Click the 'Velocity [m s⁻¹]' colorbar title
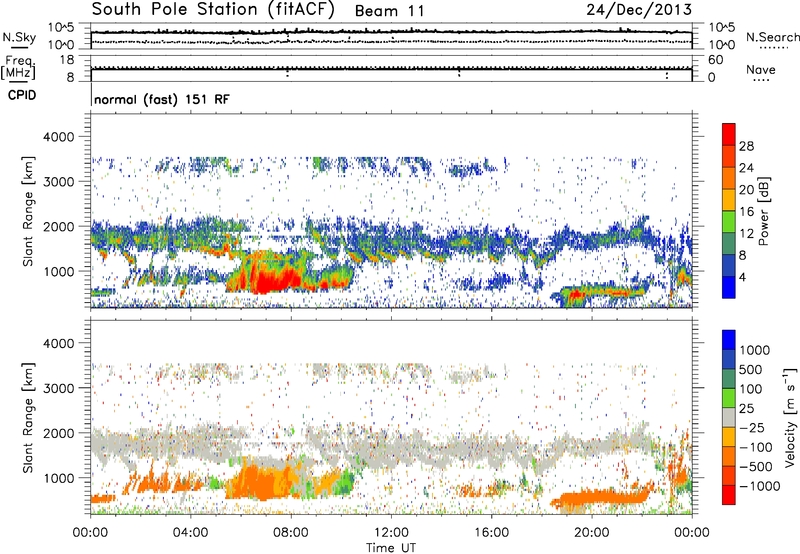The width and height of the screenshot is (800, 554). coord(790,417)
